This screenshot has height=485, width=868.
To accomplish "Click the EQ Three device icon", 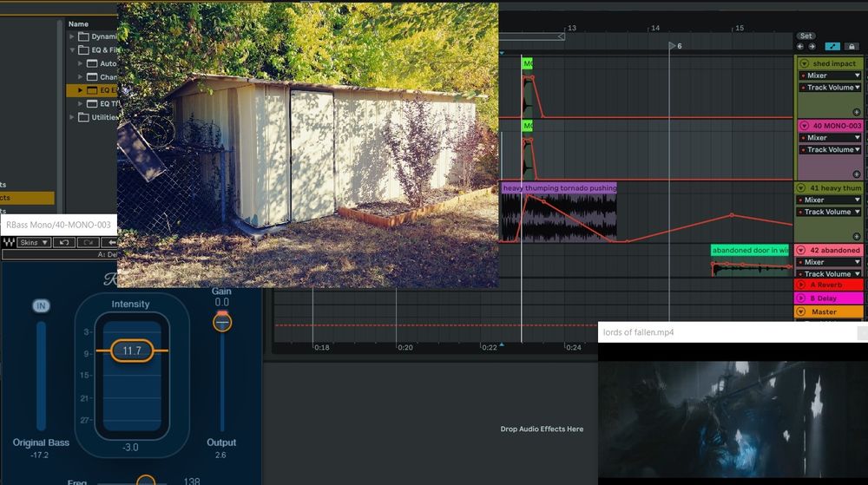I will coord(92,103).
